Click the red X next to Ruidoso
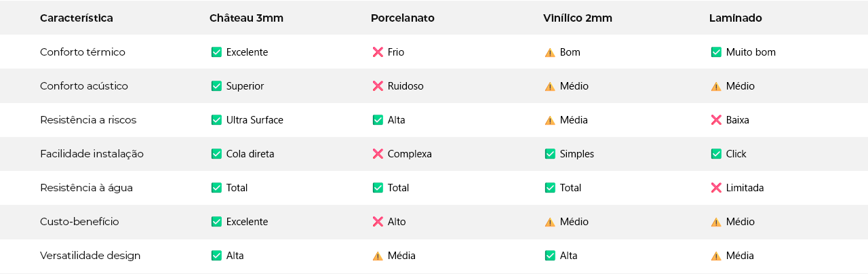Screen dimensions: 868x274 [378, 86]
